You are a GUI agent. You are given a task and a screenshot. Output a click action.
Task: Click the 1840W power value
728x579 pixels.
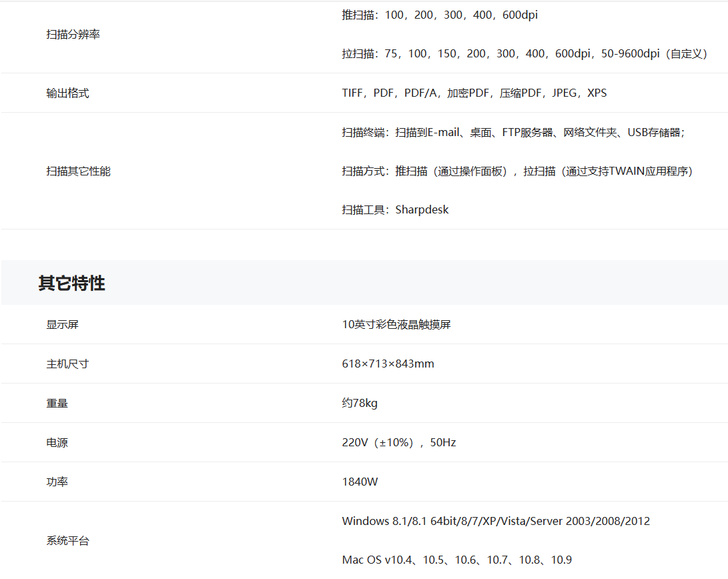(360, 482)
